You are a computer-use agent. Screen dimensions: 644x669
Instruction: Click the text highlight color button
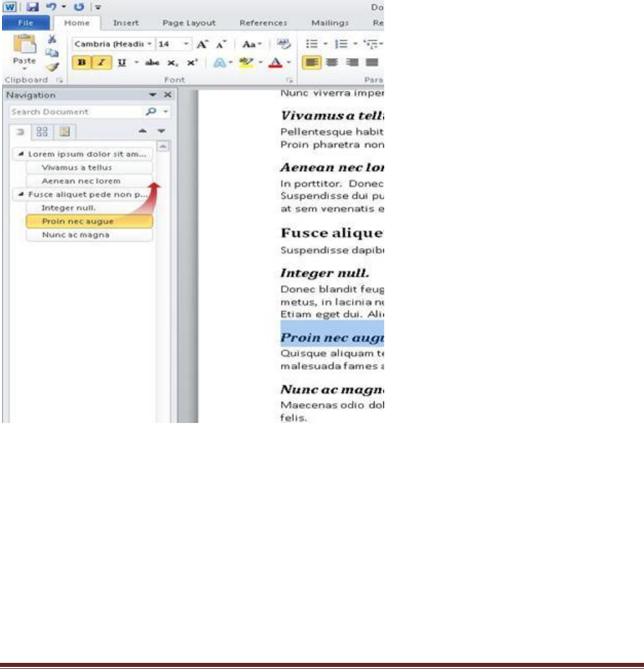point(245,62)
